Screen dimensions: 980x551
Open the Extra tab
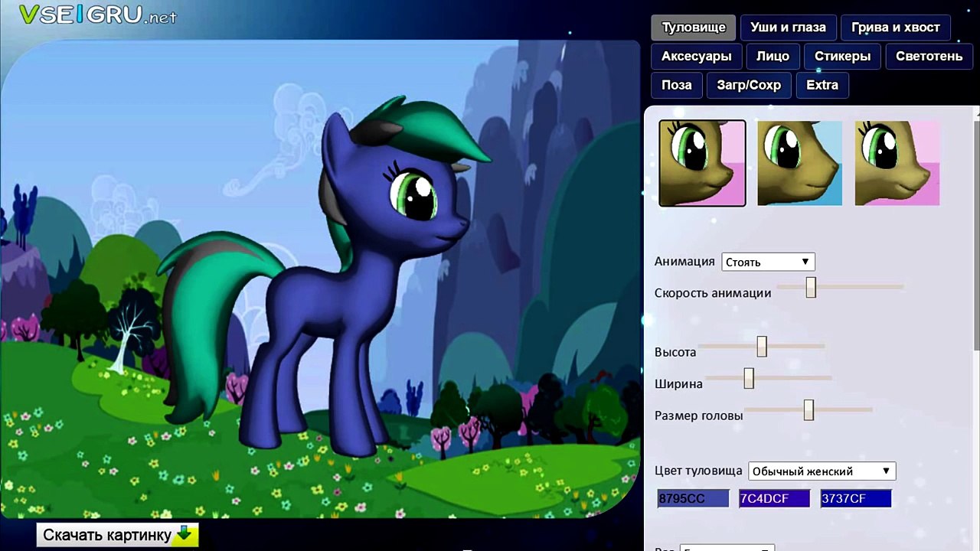click(822, 85)
